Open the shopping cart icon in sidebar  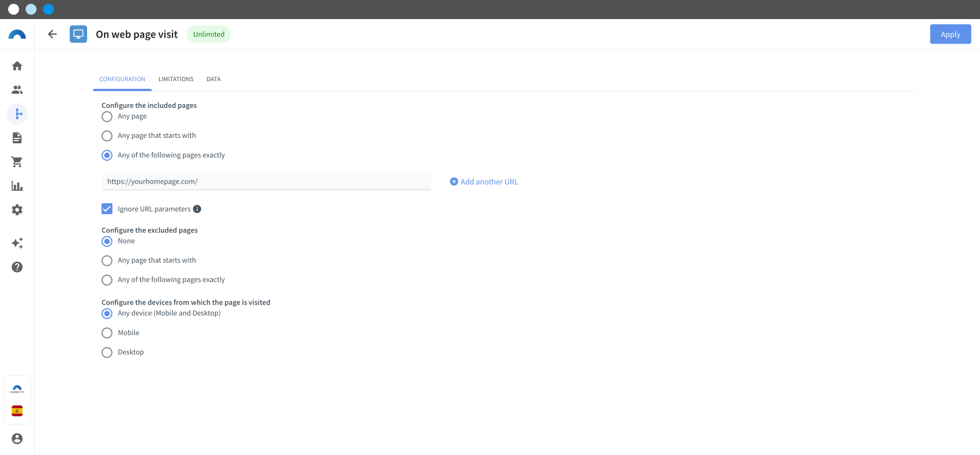(17, 162)
